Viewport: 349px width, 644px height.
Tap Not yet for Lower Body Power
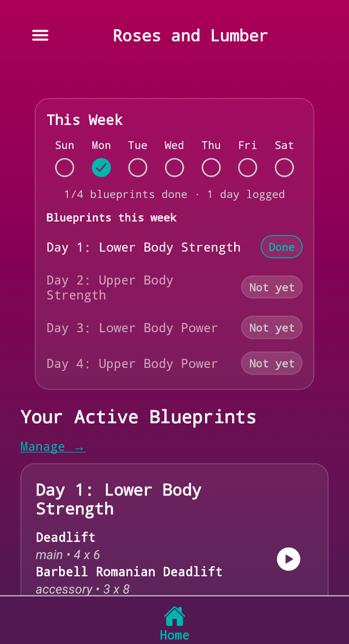(x=272, y=328)
